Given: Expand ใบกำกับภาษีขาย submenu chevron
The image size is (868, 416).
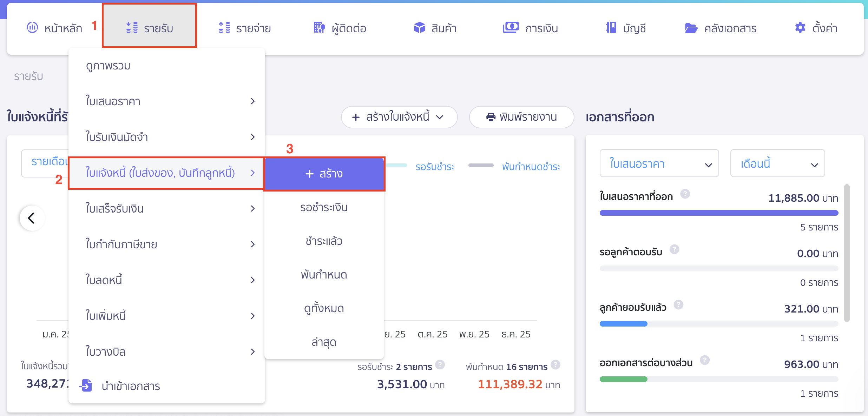Looking at the screenshot, I should 252,244.
